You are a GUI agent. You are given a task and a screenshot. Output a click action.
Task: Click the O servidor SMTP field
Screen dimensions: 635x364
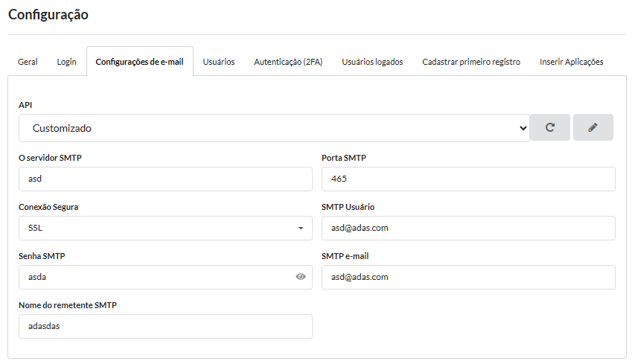click(x=165, y=179)
